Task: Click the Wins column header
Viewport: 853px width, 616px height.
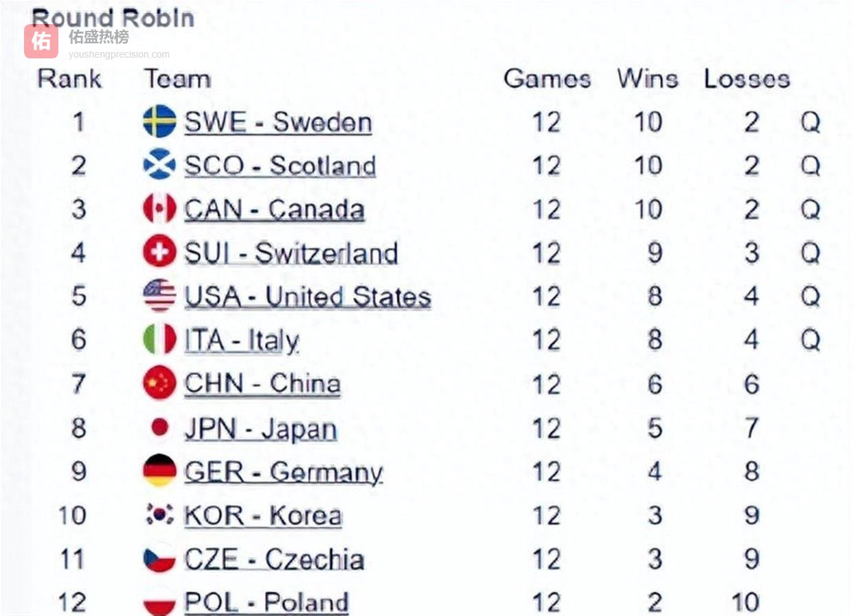Action: click(647, 78)
